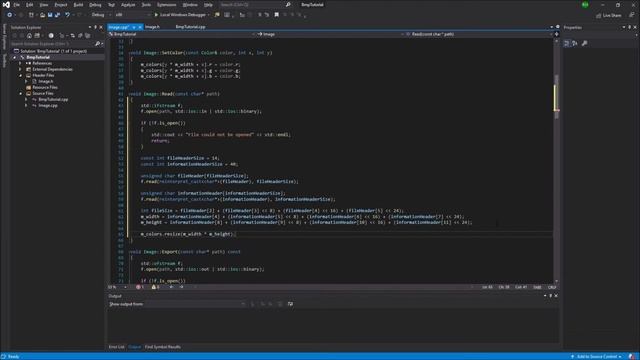Open the File menu
This screenshot has width=640, height=360.
pos(17,5)
